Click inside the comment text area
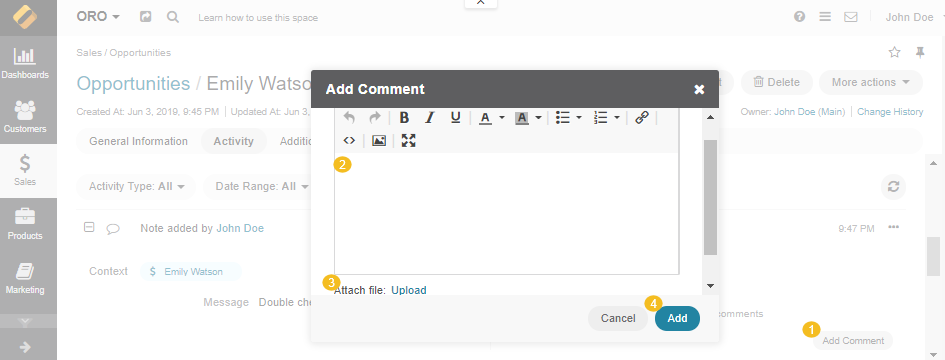The image size is (945, 360). click(x=507, y=213)
